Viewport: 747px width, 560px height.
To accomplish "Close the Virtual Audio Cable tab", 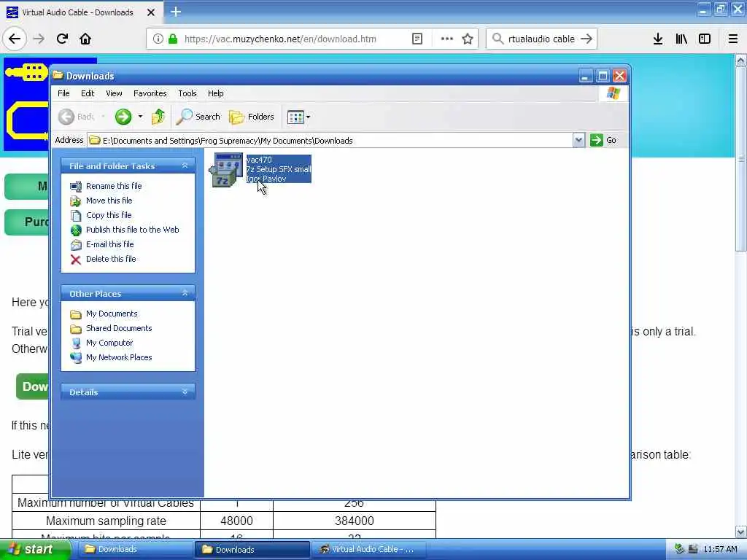I will 151,12.
